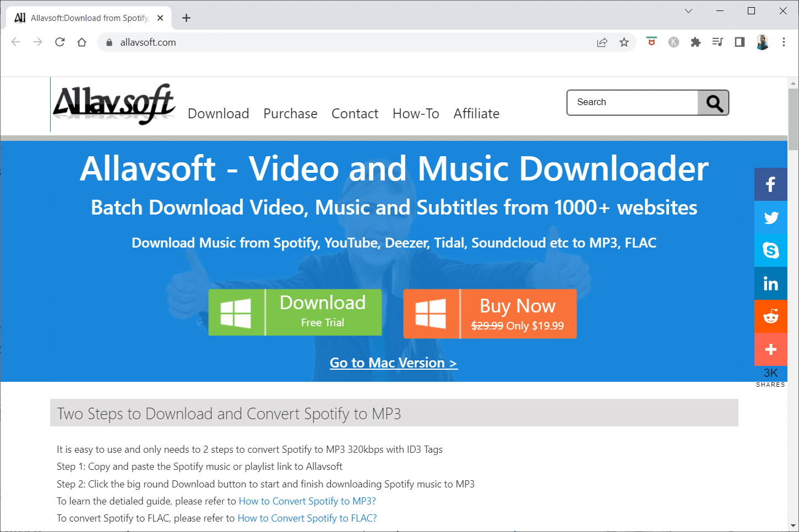Toggle the browser side panel

tap(740, 42)
